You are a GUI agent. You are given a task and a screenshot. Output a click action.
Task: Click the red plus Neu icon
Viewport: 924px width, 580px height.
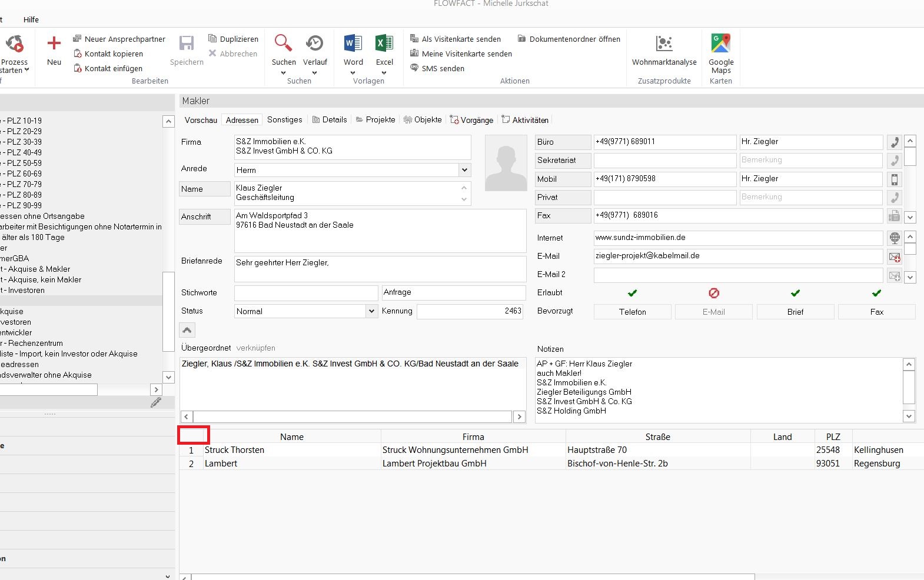pos(54,44)
